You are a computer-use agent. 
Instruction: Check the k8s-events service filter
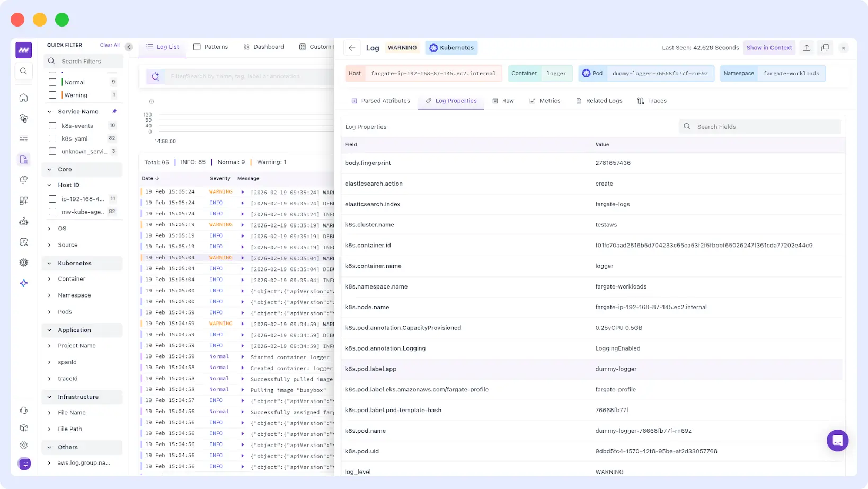coord(52,126)
